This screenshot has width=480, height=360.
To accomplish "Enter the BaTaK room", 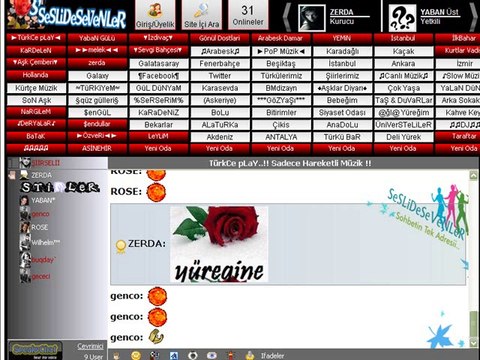I will pos(36,136).
